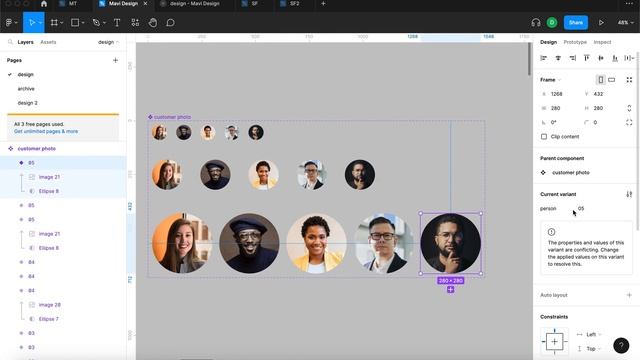Click the resize to fit icon
This screenshot has height=360, width=640.
(629, 80)
